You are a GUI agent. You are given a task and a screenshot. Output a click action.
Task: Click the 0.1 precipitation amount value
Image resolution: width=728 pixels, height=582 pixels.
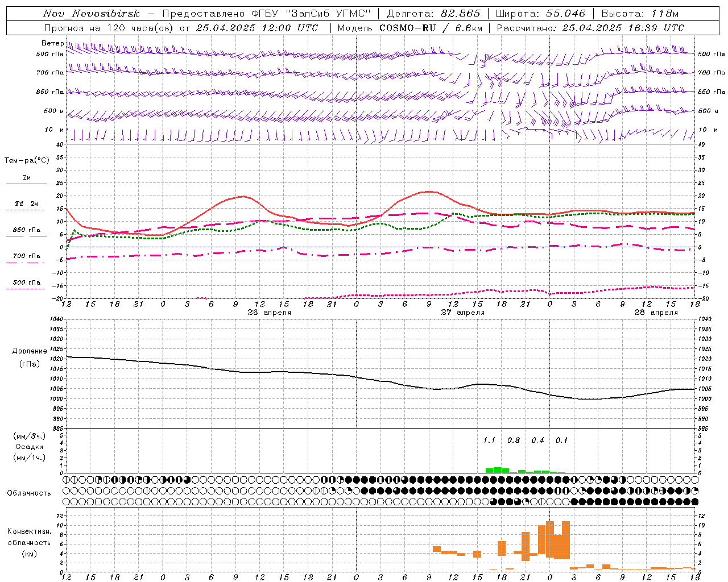click(561, 440)
